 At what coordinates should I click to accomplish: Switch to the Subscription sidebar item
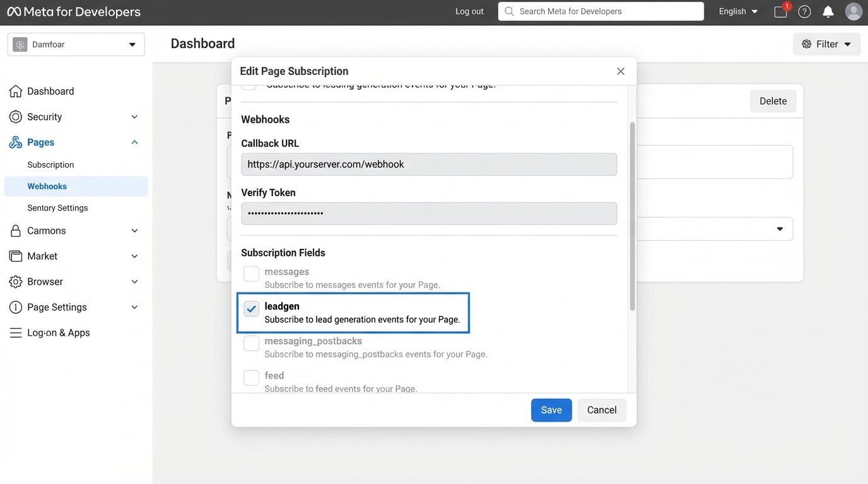point(50,164)
